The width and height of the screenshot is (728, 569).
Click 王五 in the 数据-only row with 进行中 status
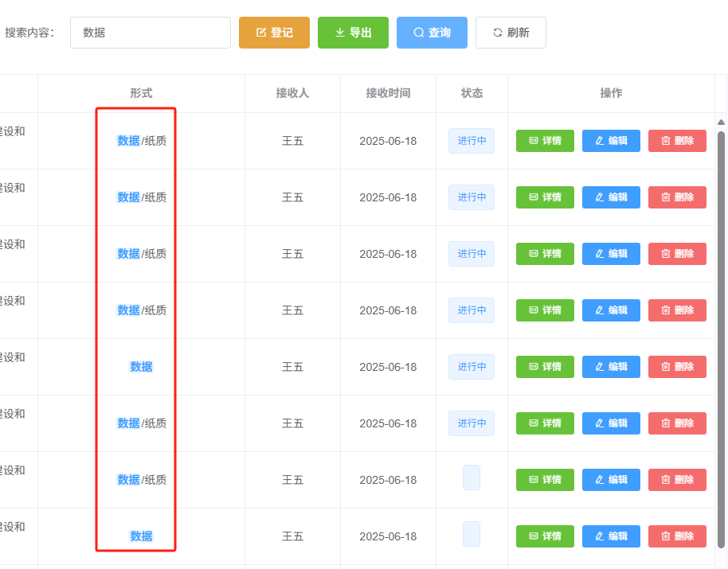(x=292, y=367)
